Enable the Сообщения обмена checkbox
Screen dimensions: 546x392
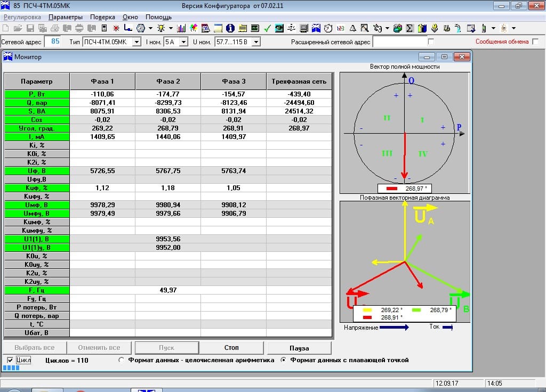click(x=535, y=42)
